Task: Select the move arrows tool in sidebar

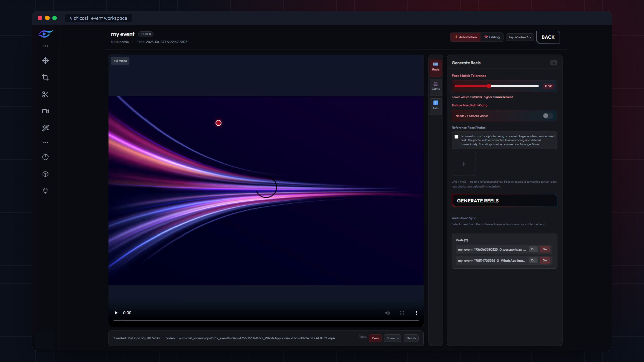Action: point(45,61)
